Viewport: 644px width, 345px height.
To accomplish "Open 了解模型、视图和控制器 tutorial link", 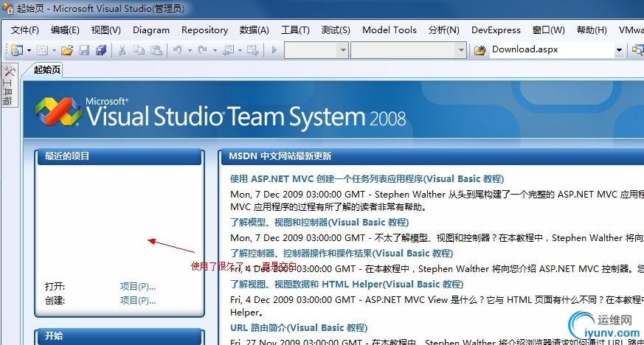I will 319,223.
